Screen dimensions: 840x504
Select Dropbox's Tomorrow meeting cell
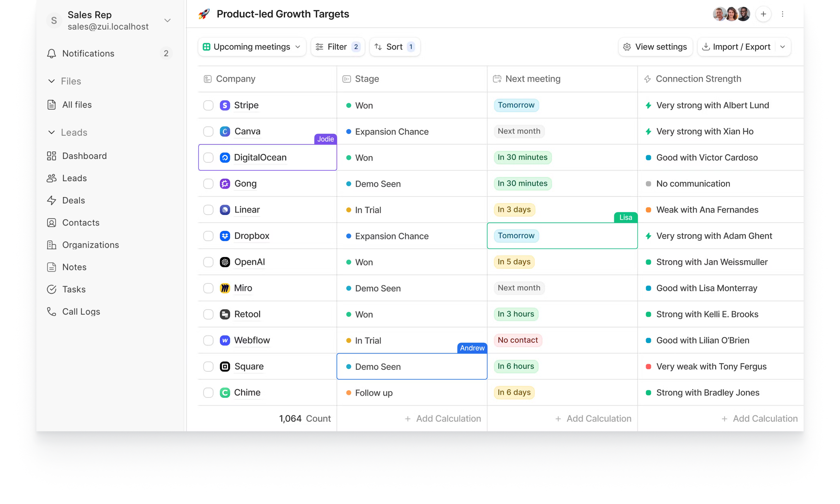[x=562, y=236]
